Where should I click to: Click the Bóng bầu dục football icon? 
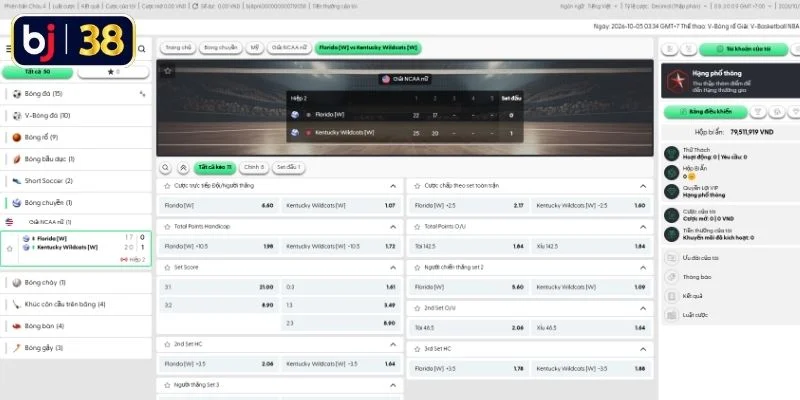coord(17,159)
